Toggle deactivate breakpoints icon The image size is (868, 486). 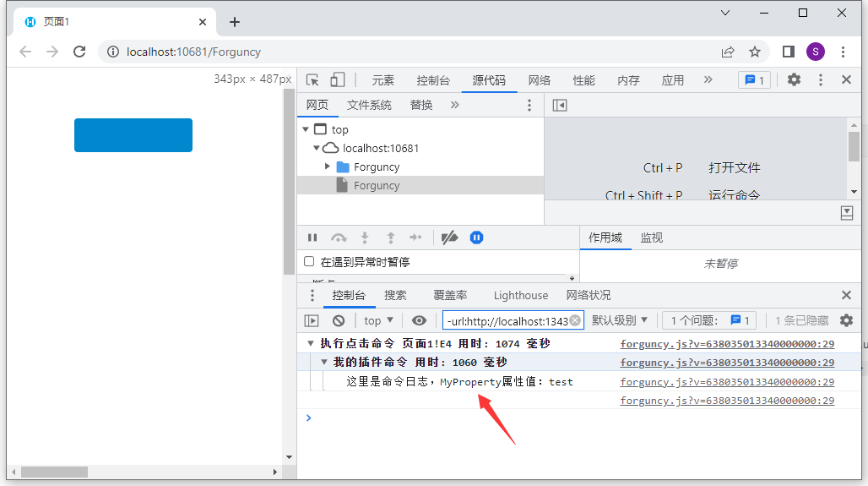tap(449, 238)
